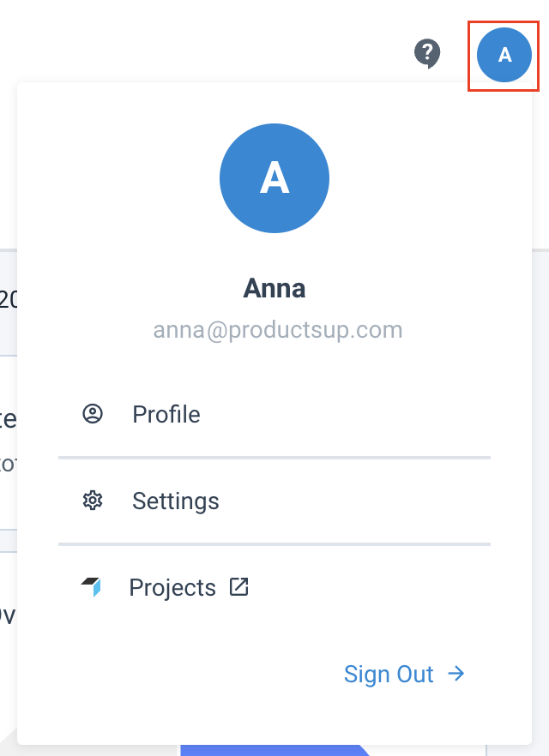This screenshot has width=549, height=756.
Task: Open the Settings menu item
Action: [175, 501]
